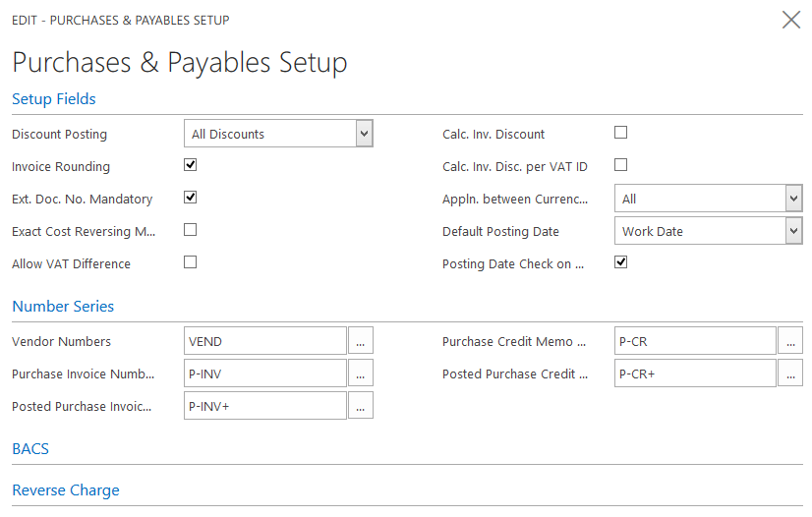Toggle the Invoice Rounding checkbox

[x=191, y=165]
